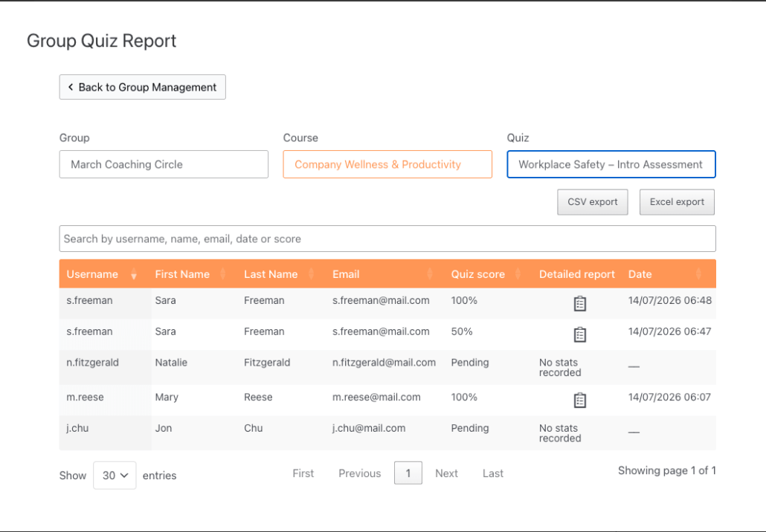Open detailed report for m.reese
Viewport: 766px width, 532px height.
point(579,400)
